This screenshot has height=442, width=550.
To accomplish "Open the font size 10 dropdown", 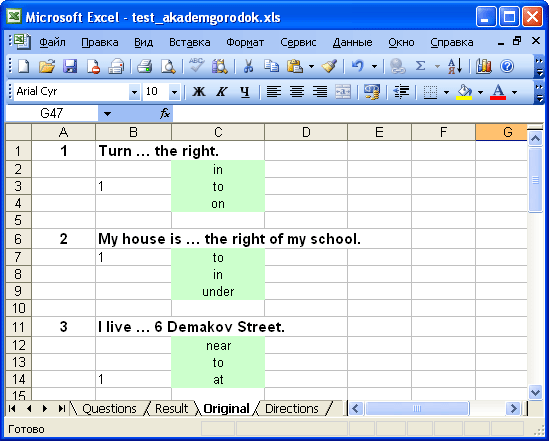I will (x=174, y=92).
